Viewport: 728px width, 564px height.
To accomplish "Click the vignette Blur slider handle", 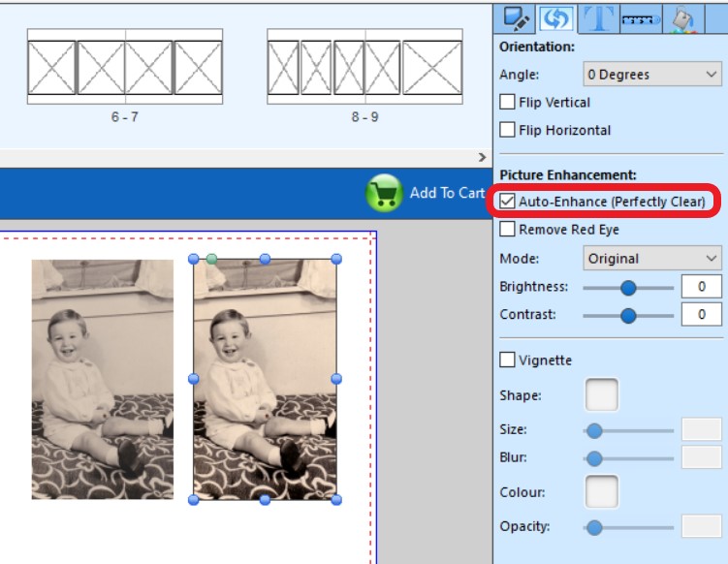I will click(x=594, y=458).
